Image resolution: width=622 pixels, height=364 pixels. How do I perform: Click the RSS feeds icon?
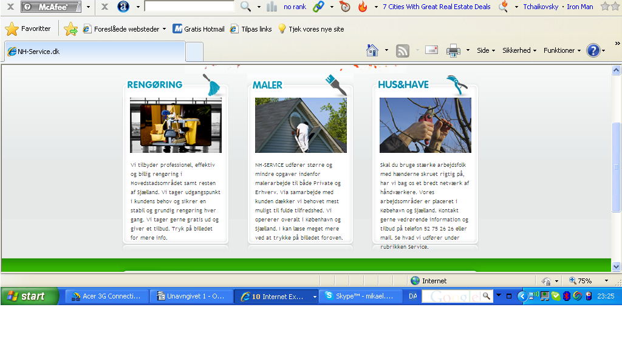click(402, 51)
